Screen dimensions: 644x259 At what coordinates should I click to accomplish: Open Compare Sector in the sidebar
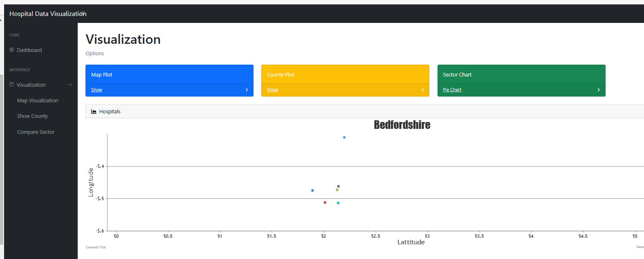(36, 132)
